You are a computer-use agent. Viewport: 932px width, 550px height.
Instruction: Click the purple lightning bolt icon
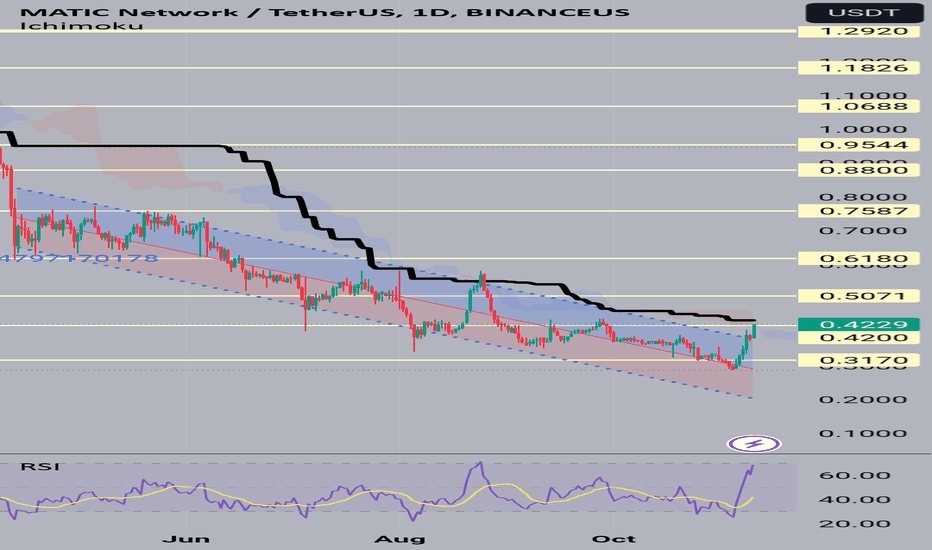click(x=754, y=444)
